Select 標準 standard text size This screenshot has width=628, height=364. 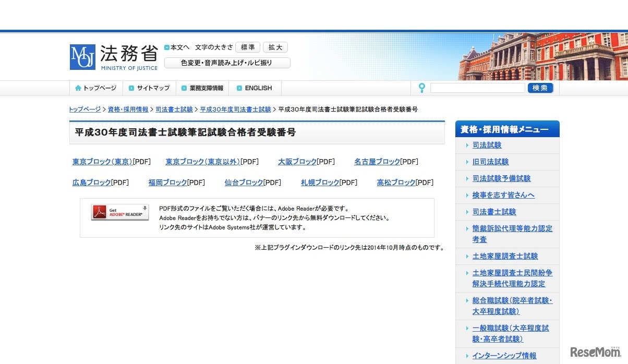(x=247, y=47)
